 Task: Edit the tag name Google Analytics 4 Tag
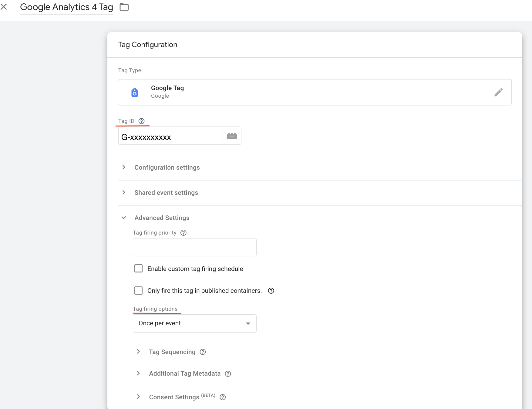(66, 7)
